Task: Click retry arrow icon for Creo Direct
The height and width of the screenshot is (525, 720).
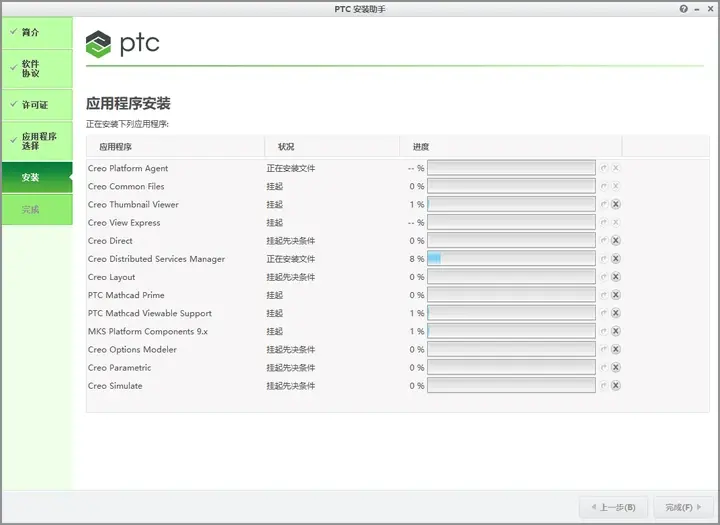Action: pyautogui.click(x=604, y=241)
